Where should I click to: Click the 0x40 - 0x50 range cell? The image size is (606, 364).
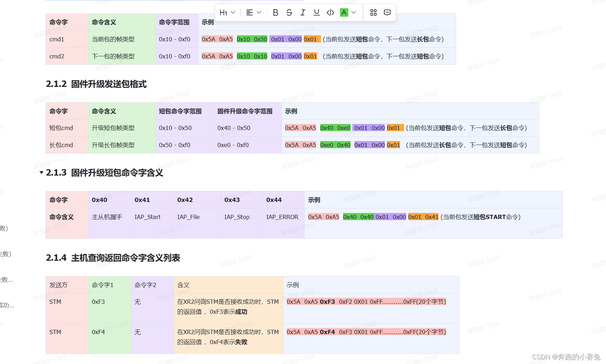pos(248,128)
